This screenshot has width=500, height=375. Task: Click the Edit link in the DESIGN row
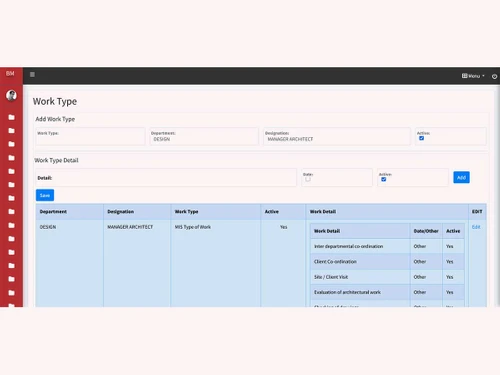(476, 227)
